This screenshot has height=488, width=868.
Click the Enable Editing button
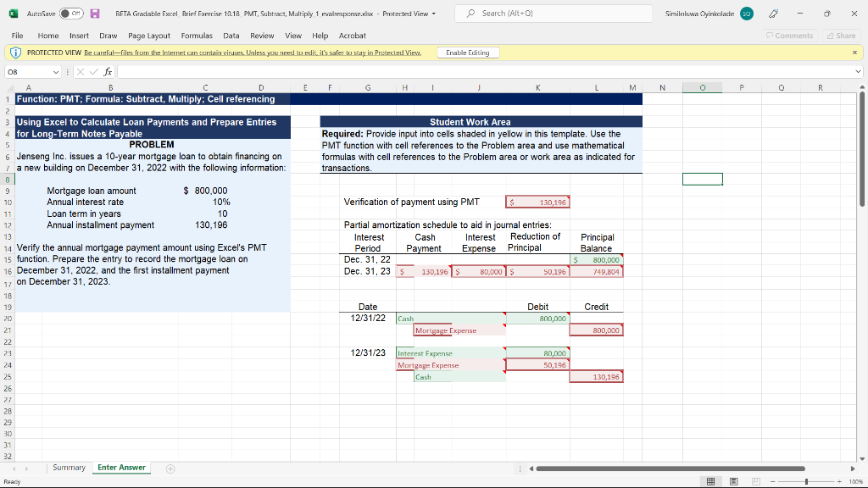tap(466, 52)
